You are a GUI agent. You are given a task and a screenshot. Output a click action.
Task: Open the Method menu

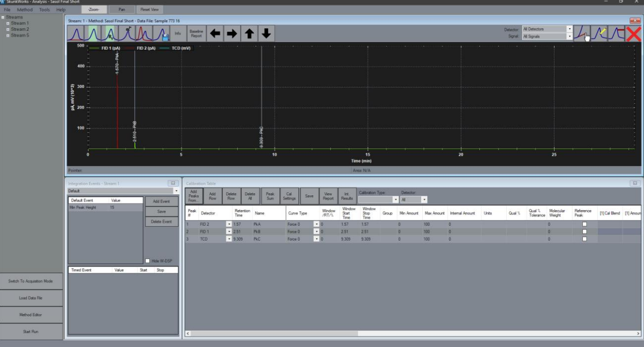coord(25,10)
